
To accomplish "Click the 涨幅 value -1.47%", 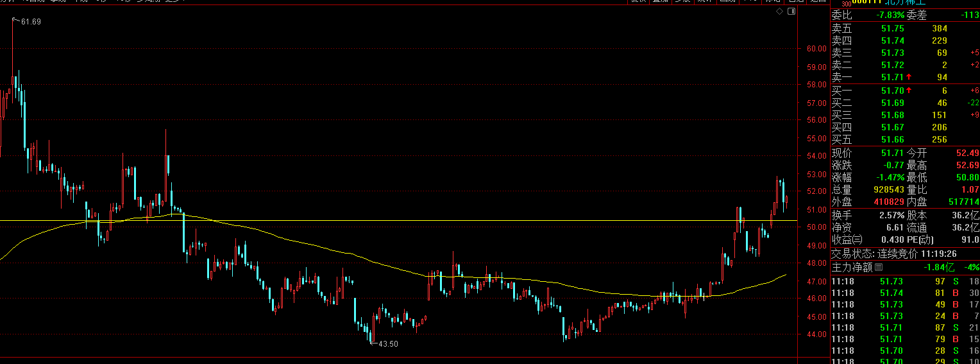I will [x=891, y=177].
